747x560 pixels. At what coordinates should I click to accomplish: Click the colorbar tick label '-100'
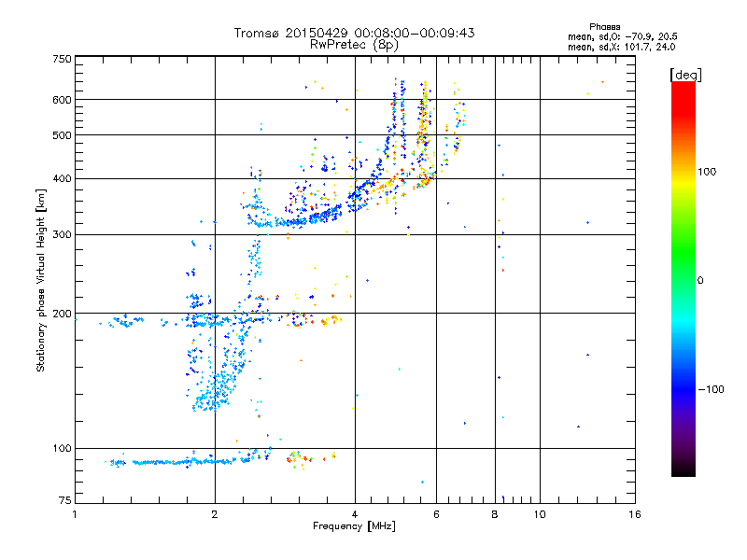(x=712, y=389)
